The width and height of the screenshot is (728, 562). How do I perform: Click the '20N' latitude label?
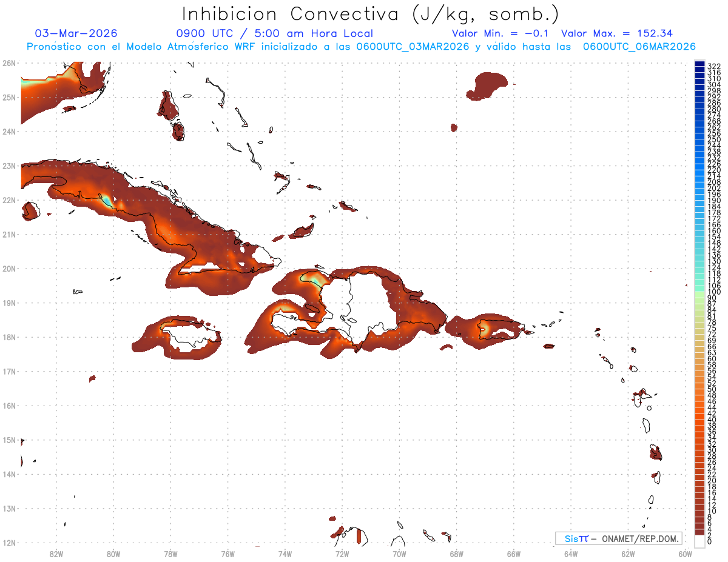[x=9, y=269]
